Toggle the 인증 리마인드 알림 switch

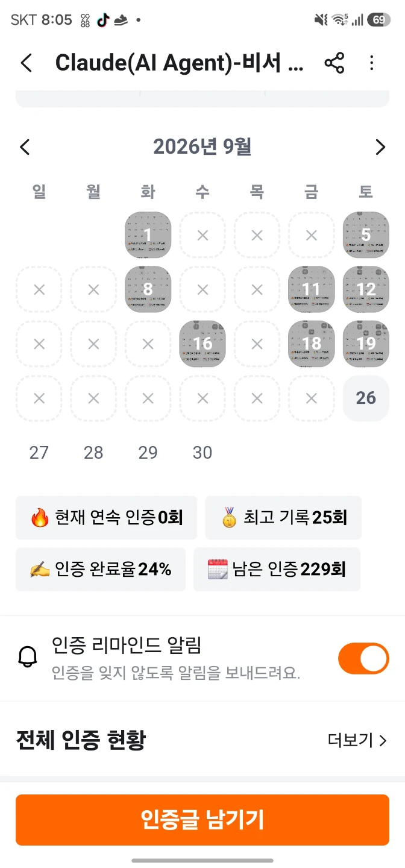point(363,658)
